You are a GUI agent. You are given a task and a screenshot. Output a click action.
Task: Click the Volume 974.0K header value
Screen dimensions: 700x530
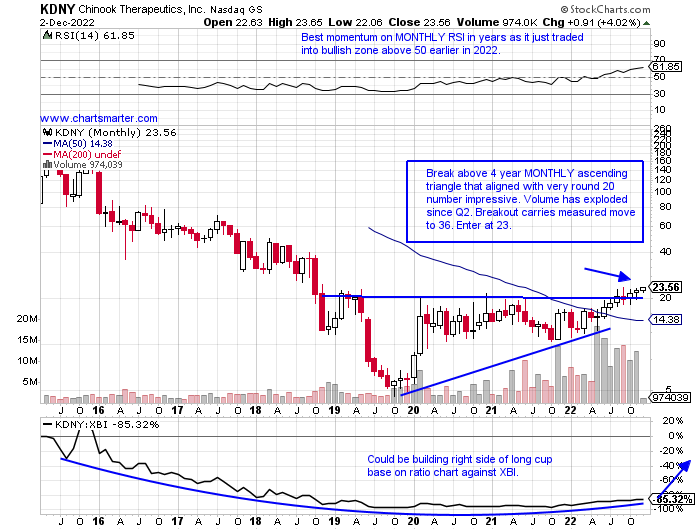click(496, 22)
